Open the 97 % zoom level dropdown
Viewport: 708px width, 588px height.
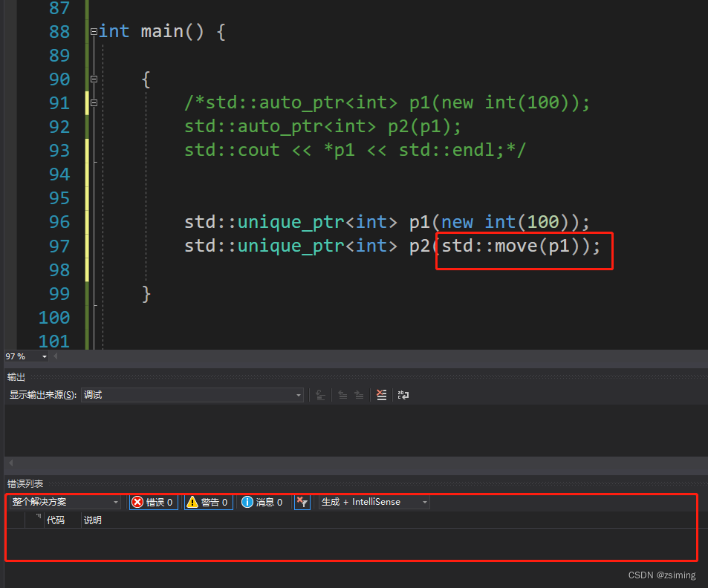[x=45, y=356]
